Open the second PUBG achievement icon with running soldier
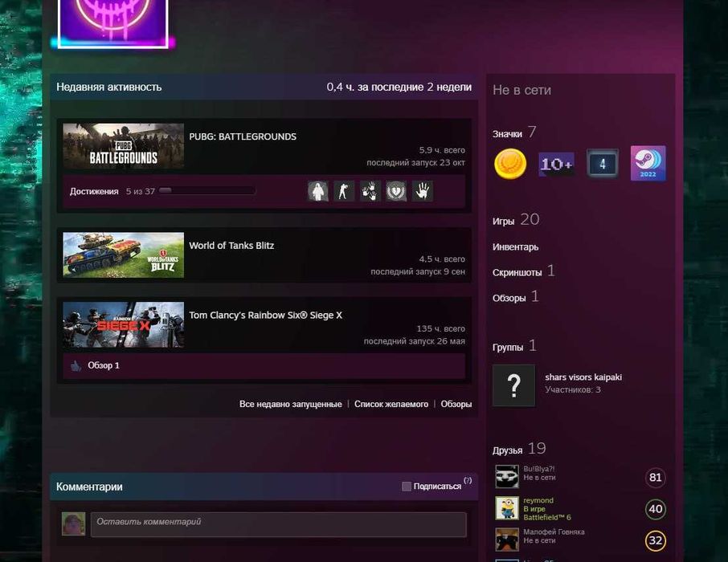The width and height of the screenshot is (728, 562). click(x=344, y=191)
